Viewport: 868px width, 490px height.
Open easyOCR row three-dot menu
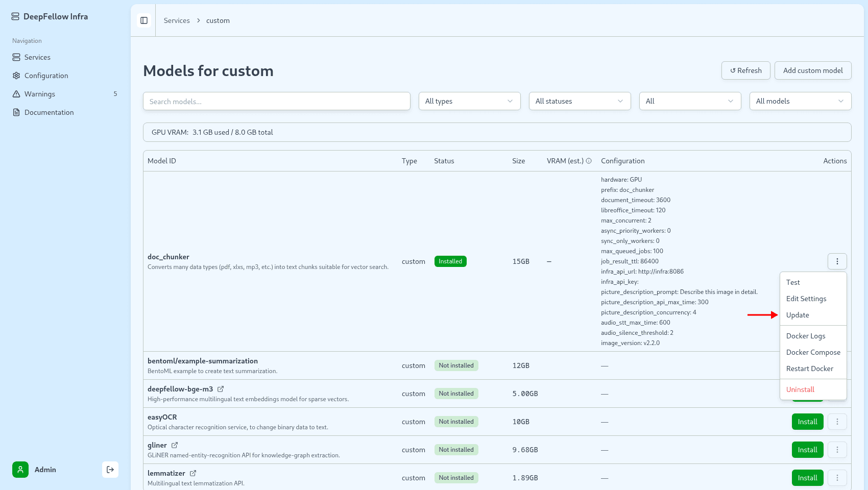(x=837, y=422)
